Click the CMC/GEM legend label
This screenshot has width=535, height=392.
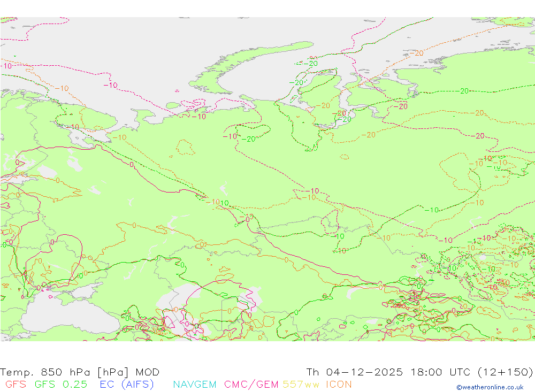(251, 385)
